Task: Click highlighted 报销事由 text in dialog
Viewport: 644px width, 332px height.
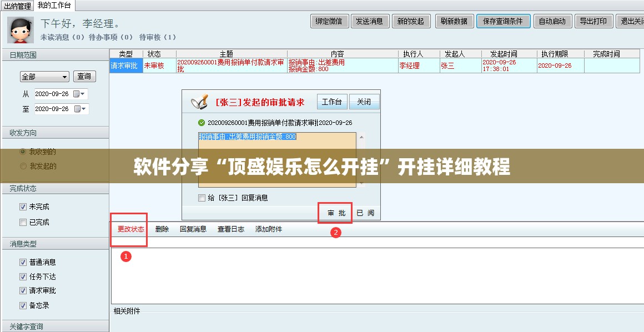Action: pyautogui.click(x=247, y=137)
